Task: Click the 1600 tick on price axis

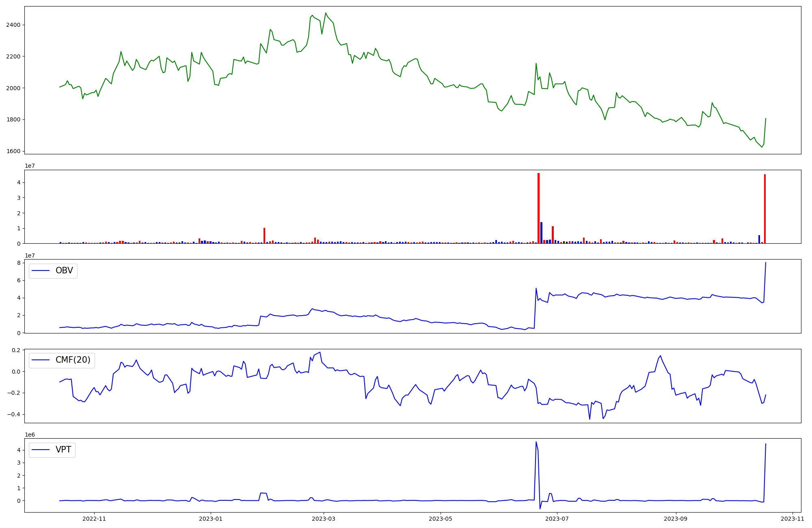Action: pos(13,151)
